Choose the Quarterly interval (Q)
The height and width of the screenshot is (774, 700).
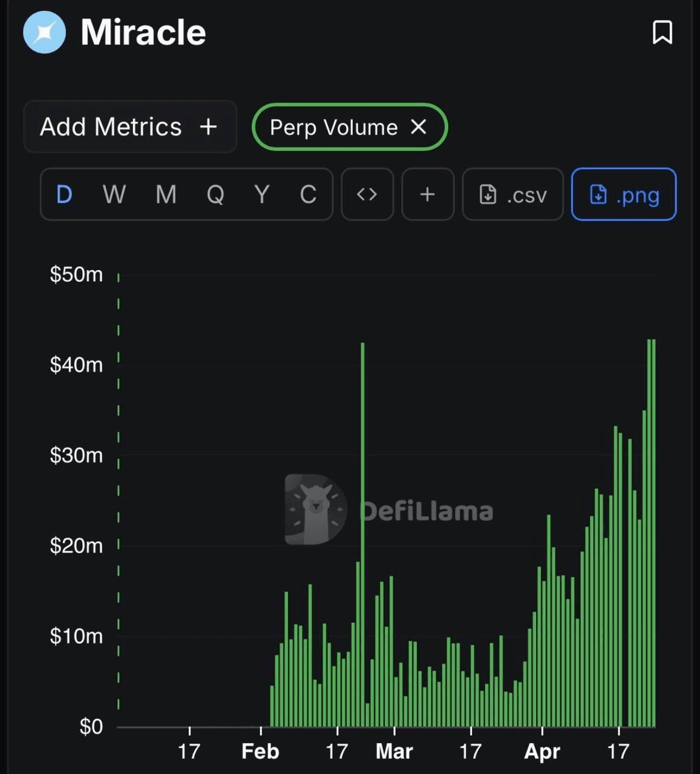coord(215,194)
